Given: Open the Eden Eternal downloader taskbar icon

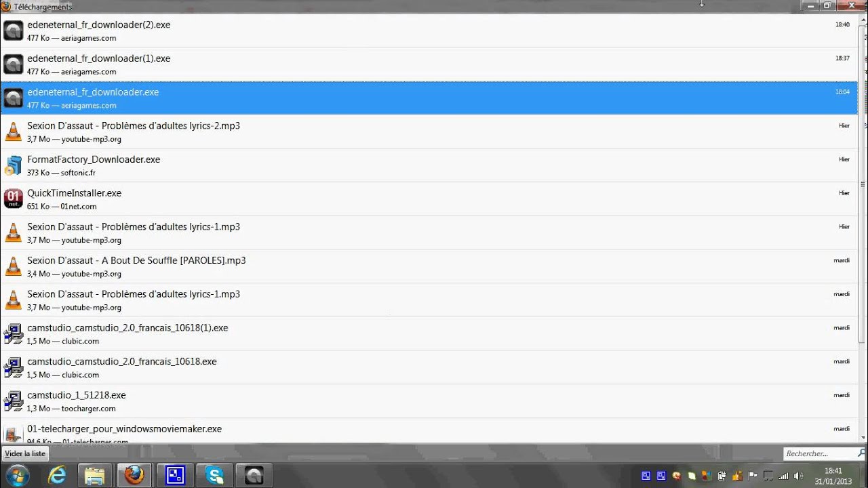Looking at the screenshot, I should click(254, 475).
